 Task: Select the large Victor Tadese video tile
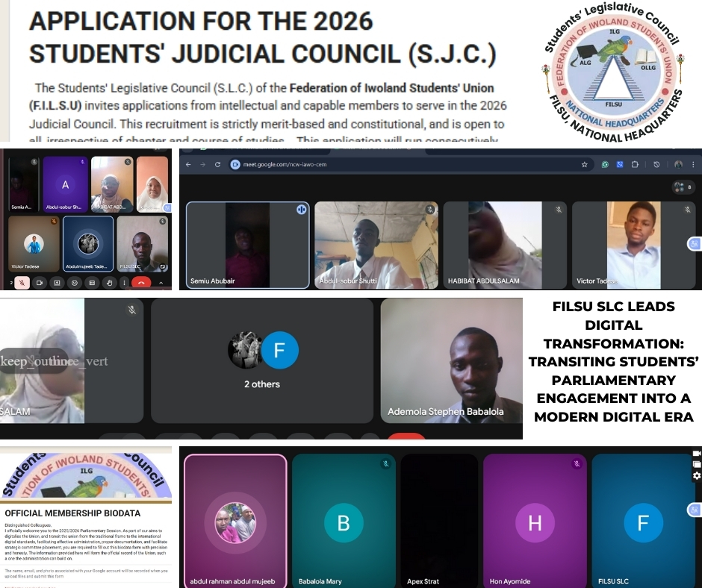(x=634, y=245)
